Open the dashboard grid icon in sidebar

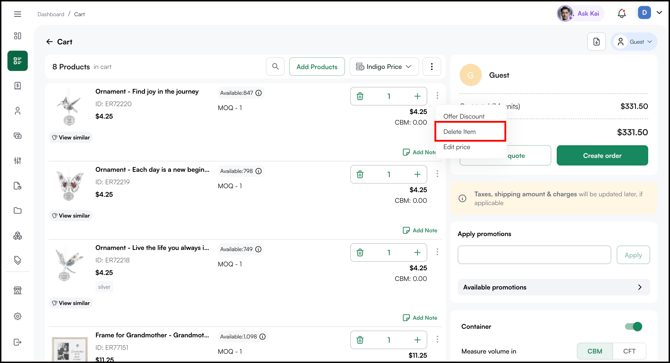(18, 36)
